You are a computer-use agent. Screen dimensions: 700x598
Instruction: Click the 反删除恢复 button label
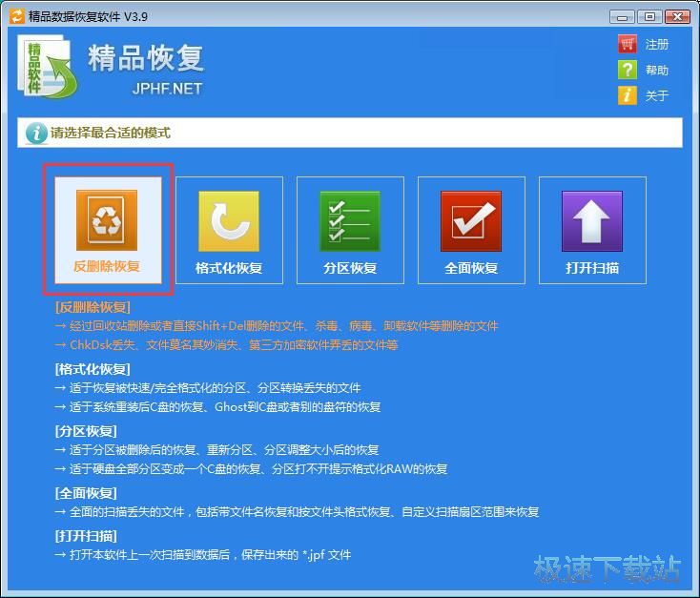[107, 266]
